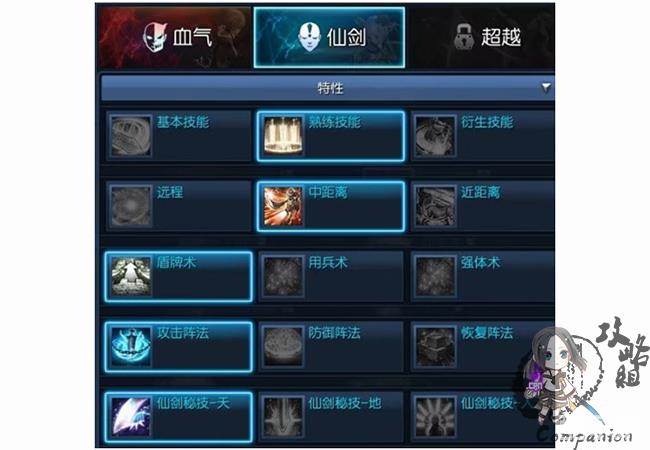Expand the 特性 dropdown arrow

point(546,87)
